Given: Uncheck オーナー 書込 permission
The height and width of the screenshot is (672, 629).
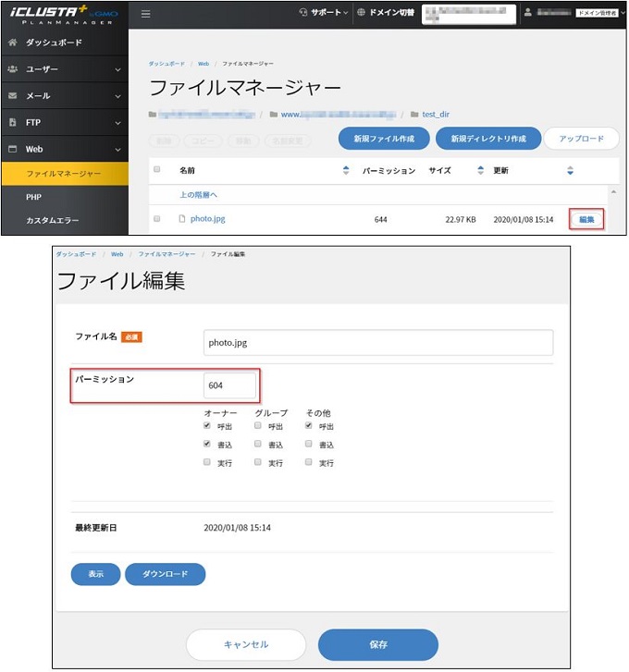Looking at the screenshot, I should pos(207,444).
